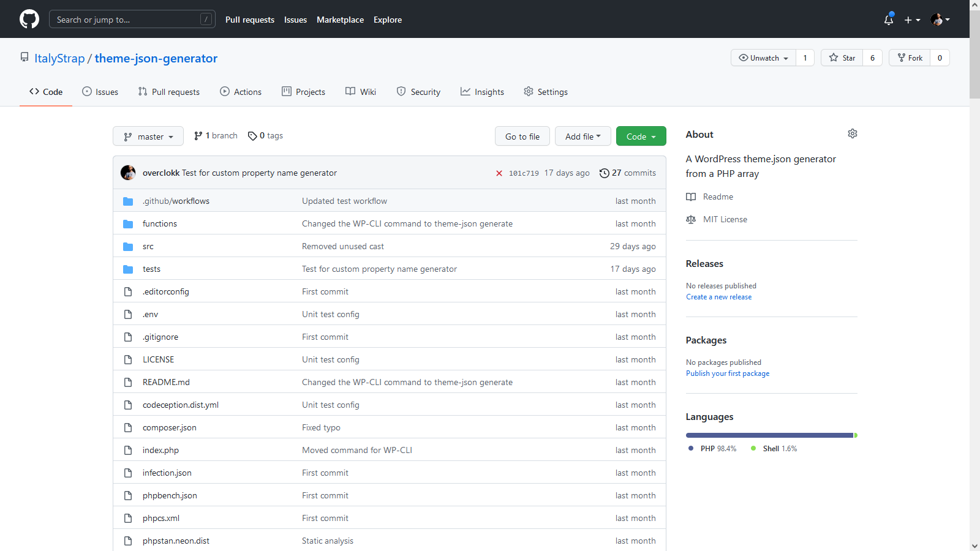
Task: Click the branch icon beside 1 branch
Action: [x=198, y=136]
